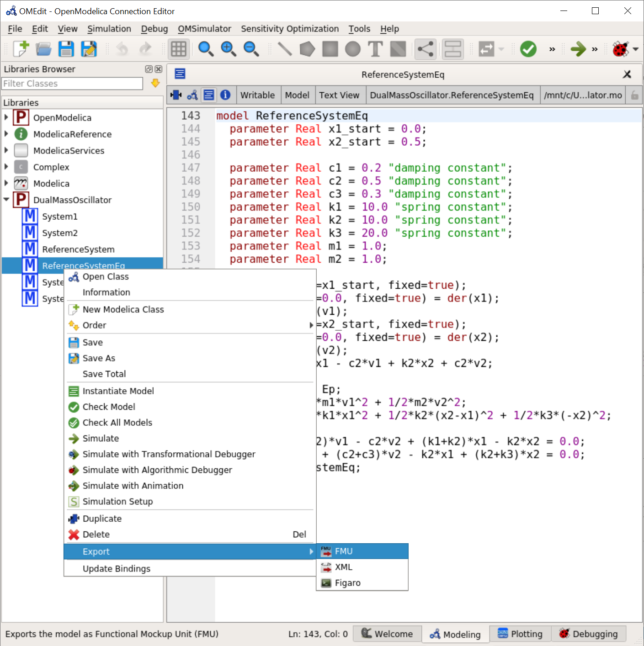This screenshot has height=646, width=644.
Task: Expand the Modelica library tree item
Action: point(6,183)
